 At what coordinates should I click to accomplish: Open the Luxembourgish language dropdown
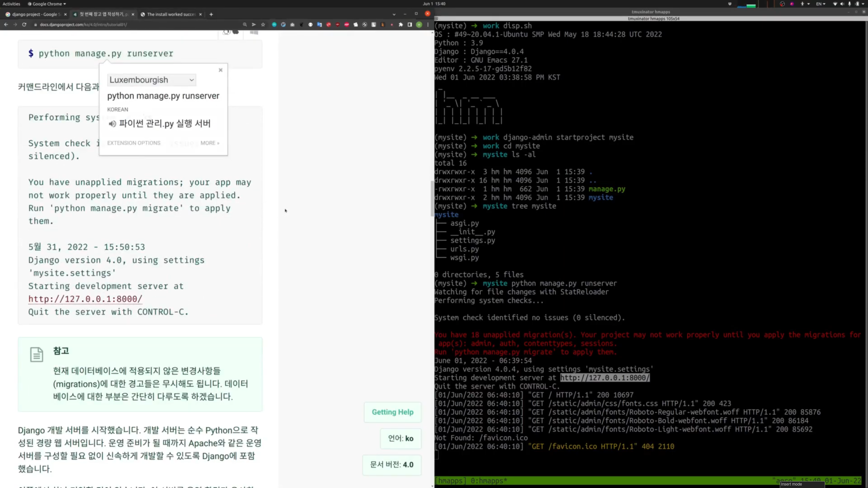tap(151, 80)
